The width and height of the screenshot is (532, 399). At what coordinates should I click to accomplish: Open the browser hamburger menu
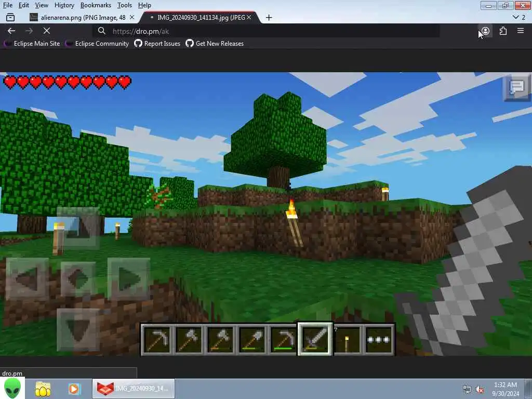tap(521, 31)
